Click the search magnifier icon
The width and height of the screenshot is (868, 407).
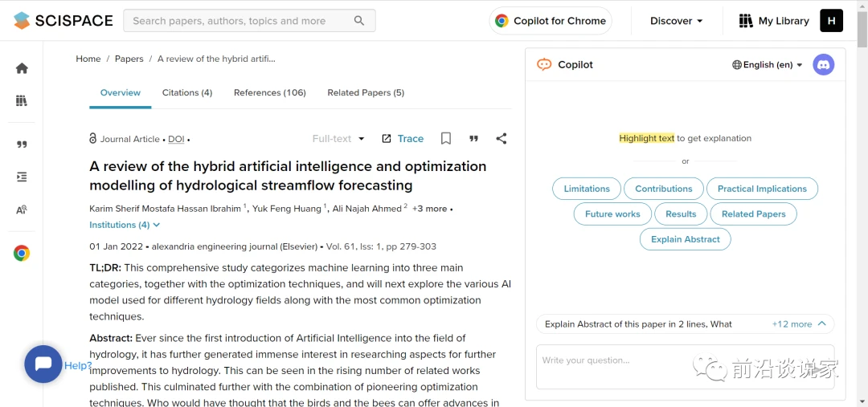(359, 21)
